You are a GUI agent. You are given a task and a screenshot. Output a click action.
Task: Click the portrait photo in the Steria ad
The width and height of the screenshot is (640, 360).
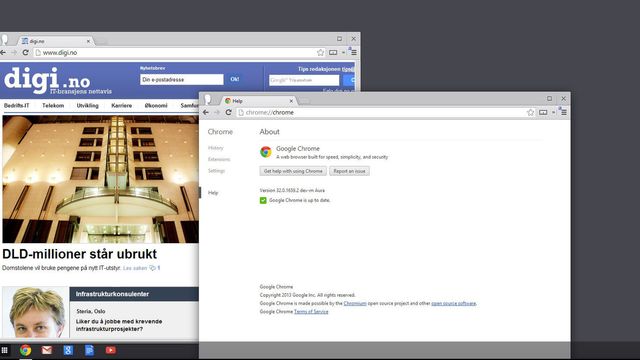click(36, 312)
